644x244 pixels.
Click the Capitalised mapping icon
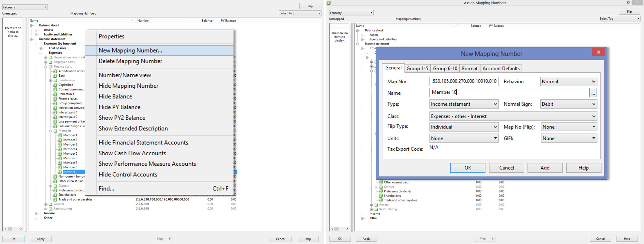55,85
